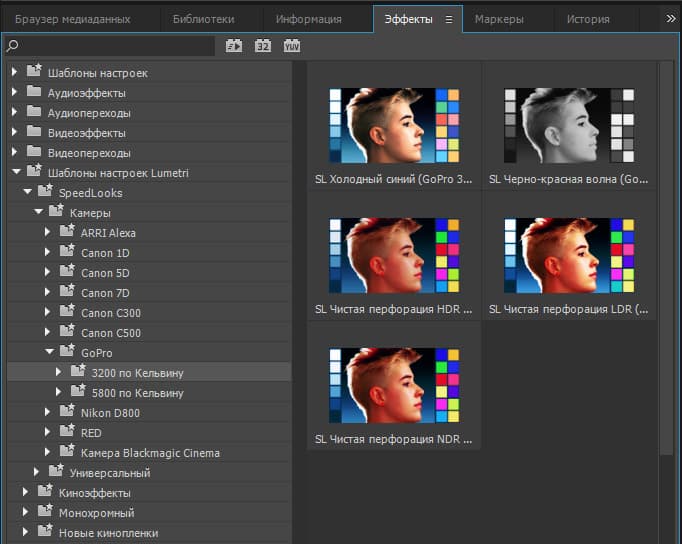682x544 pixels.
Task: Click the Nikon D800 preset bin icon
Action: [67, 410]
